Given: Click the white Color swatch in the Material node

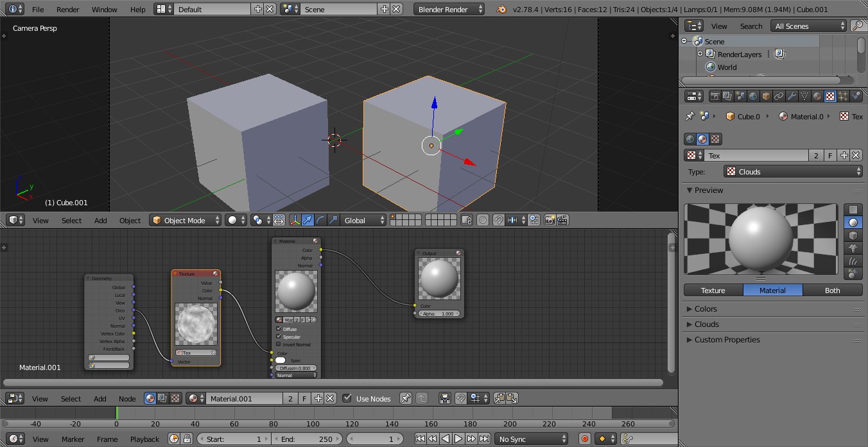Looking at the screenshot, I should 281,360.
